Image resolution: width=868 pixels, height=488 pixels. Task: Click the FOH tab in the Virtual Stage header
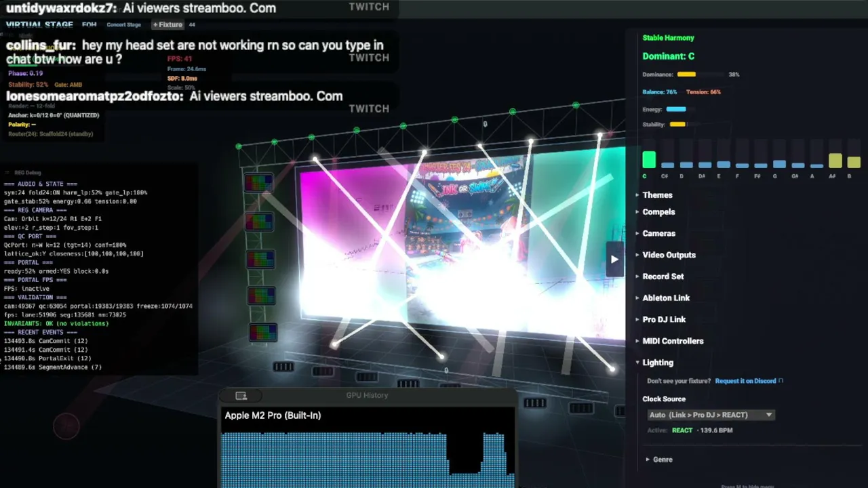click(89, 25)
